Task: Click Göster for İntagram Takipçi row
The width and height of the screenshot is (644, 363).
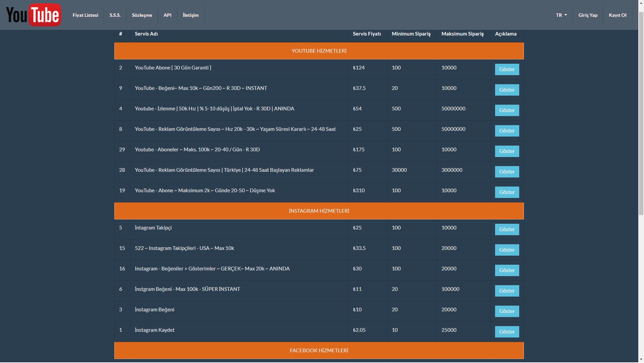Action: tap(507, 229)
